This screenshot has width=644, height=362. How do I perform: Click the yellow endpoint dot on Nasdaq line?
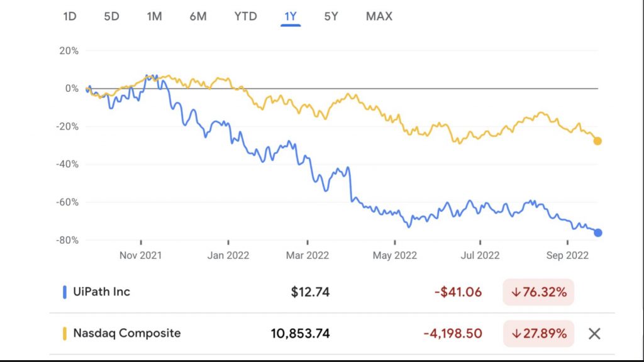[x=597, y=141]
